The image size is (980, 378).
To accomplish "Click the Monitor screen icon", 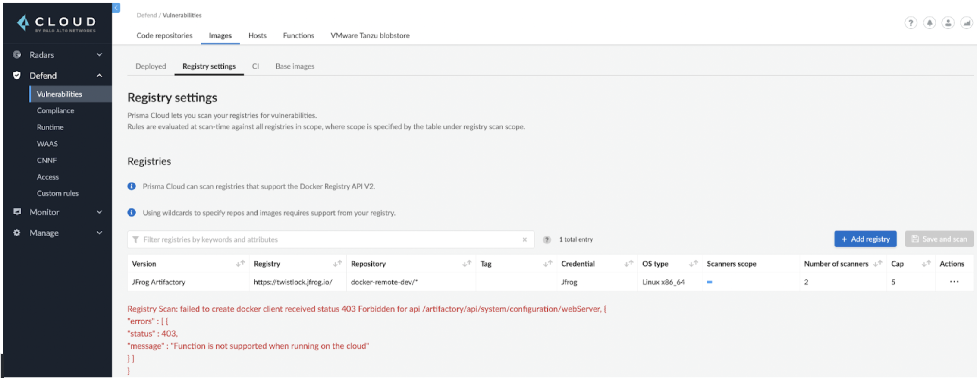I will pos(17,212).
